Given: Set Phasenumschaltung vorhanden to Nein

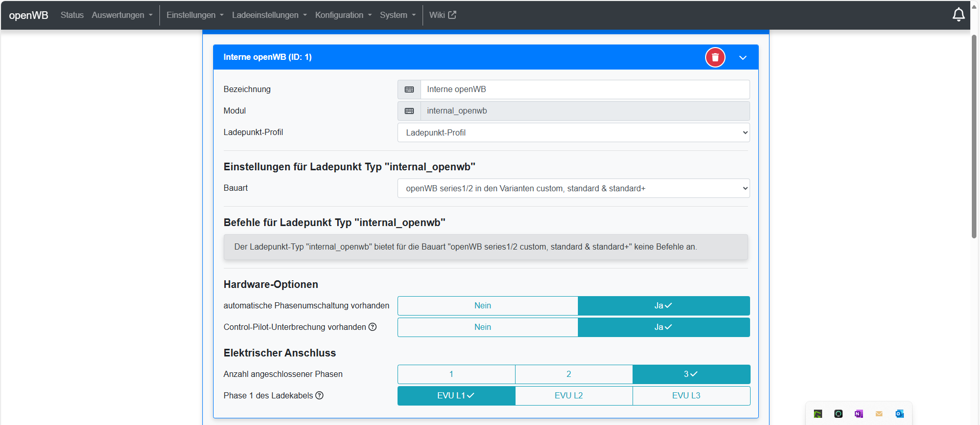Looking at the screenshot, I should pos(488,306).
